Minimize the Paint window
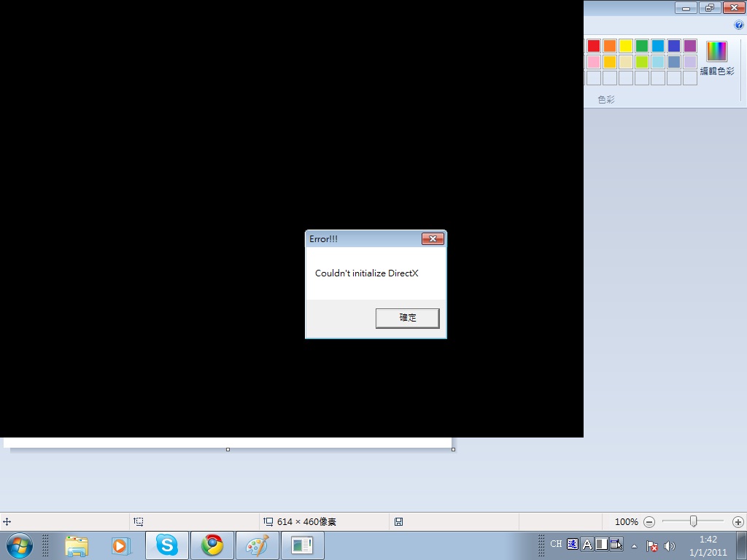Screen dimensions: 747x560 click(686, 7)
